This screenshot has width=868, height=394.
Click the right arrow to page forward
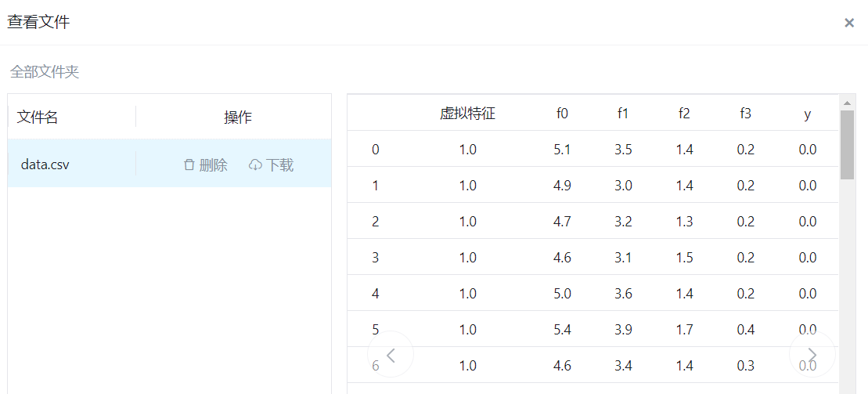(x=812, y=355)
